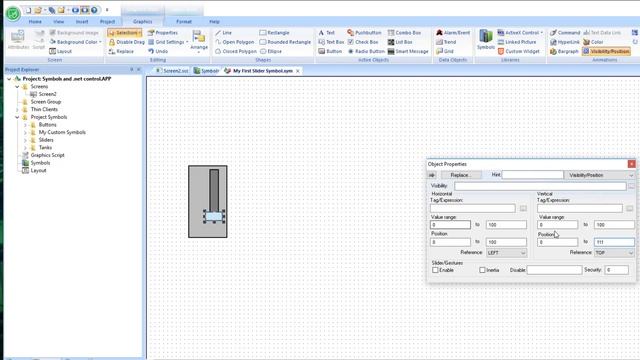Click Replace in the ribbon Editing group
The height and width of the screenshot is (360, 640).
click(121, 51)
